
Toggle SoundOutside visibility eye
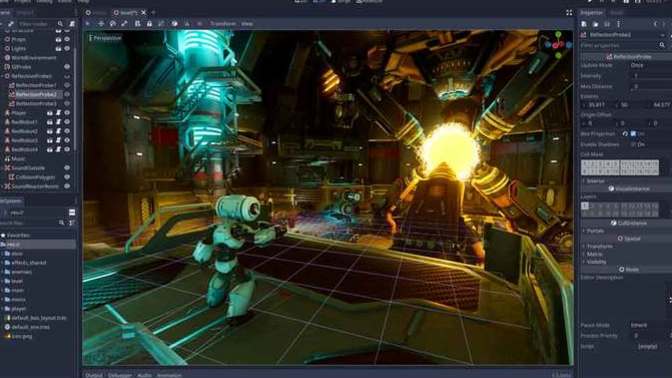click(67, 168)
